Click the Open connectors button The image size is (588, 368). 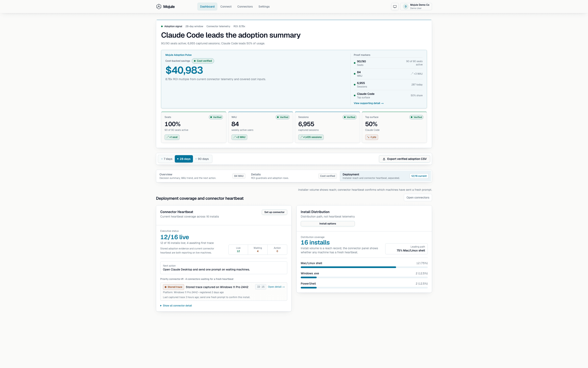[x=418, y=198]
